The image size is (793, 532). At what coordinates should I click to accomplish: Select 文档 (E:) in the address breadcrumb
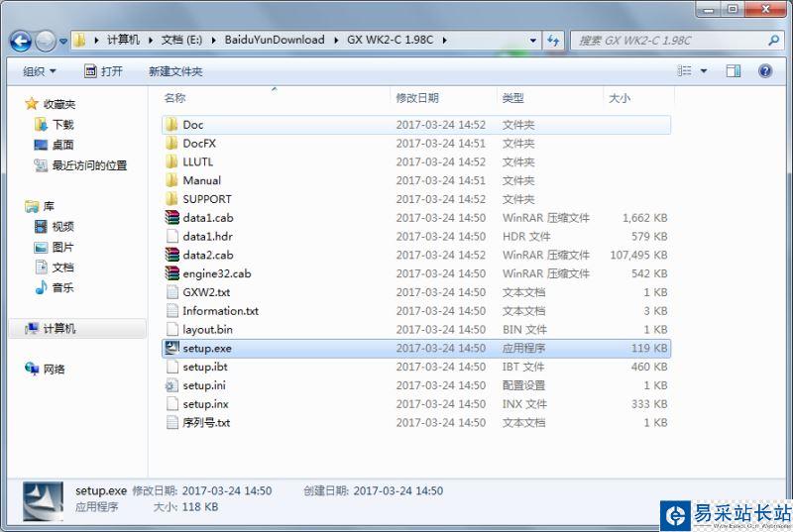pos(181,40)
